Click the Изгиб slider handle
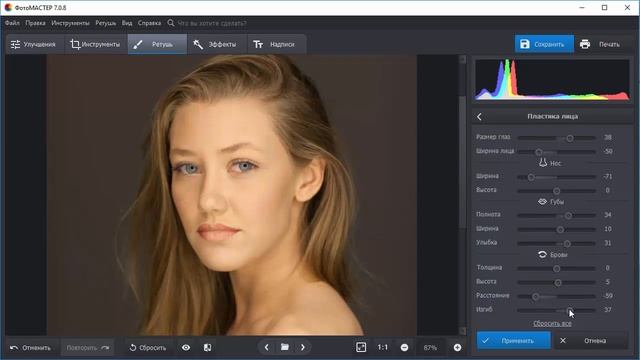Screen dimensions: 640x360 point(569,310)
